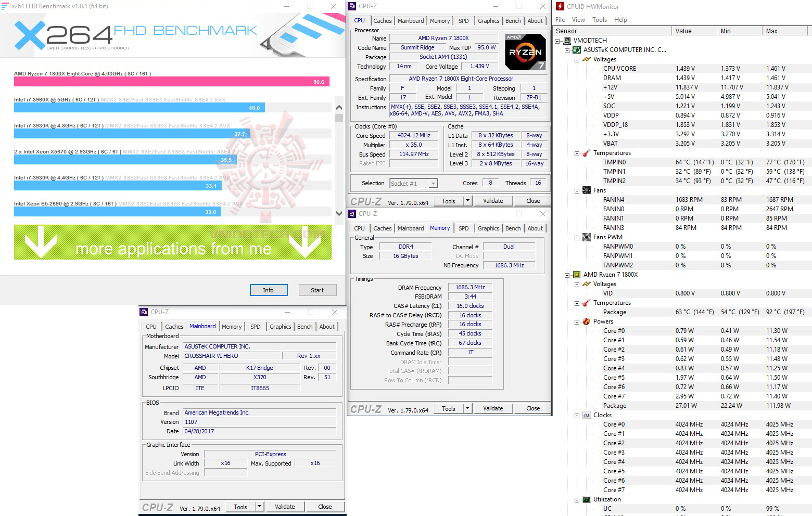Click the VMODTECH computer icon in HWMonitor

point(567,41)
